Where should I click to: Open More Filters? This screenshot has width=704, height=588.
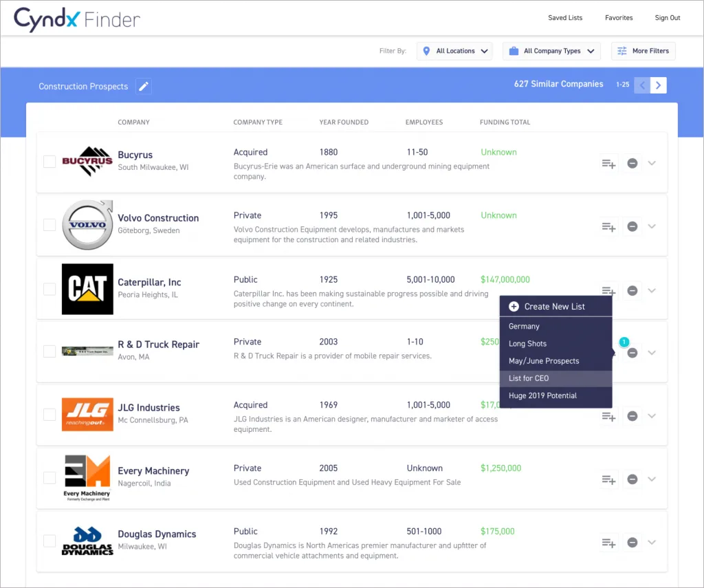click(643, 51)
